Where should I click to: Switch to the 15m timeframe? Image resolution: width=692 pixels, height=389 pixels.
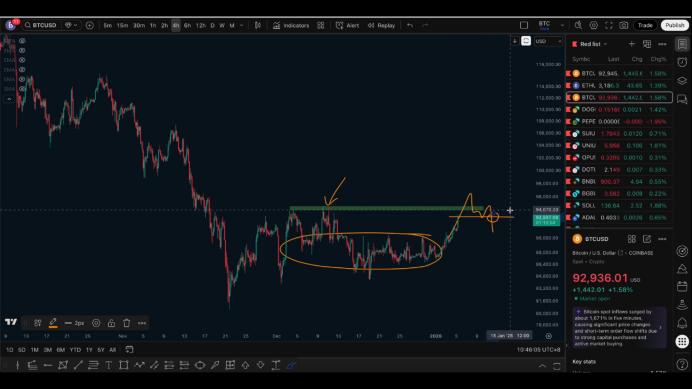click(122, 26)
